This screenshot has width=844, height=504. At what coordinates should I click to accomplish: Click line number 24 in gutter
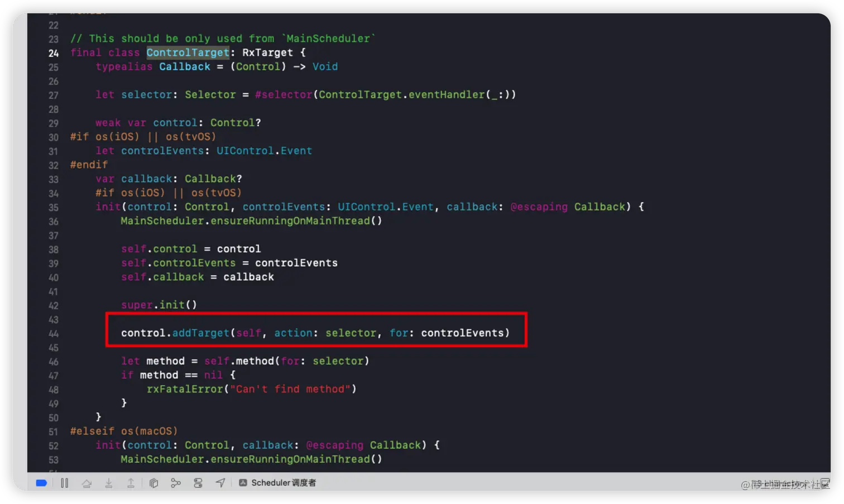tap(54, 53)
